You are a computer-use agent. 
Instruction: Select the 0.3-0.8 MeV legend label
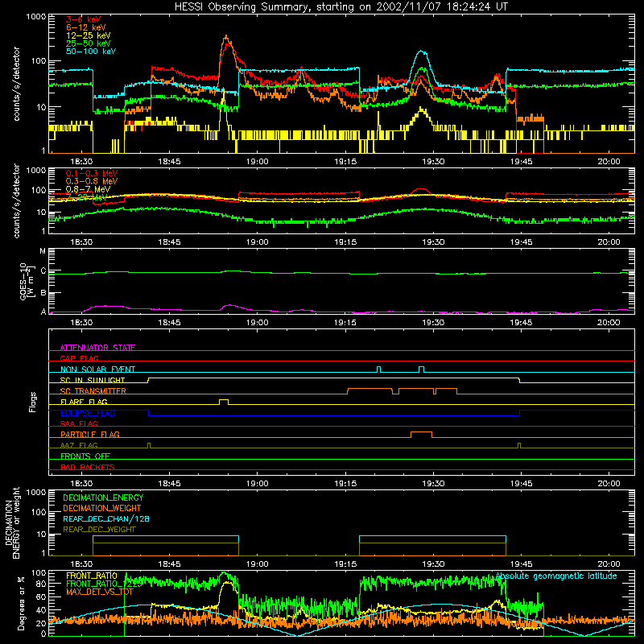click(92, 181)
